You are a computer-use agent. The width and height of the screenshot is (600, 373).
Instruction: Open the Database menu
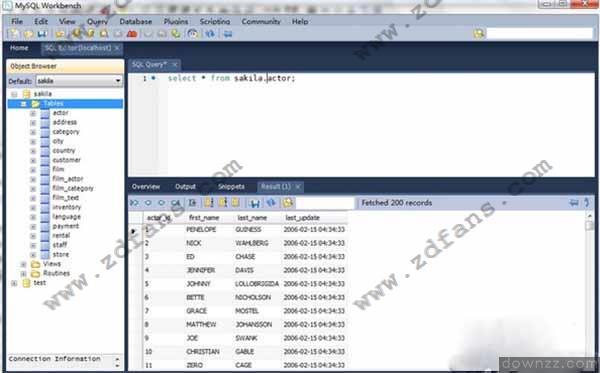pos(135,21)
